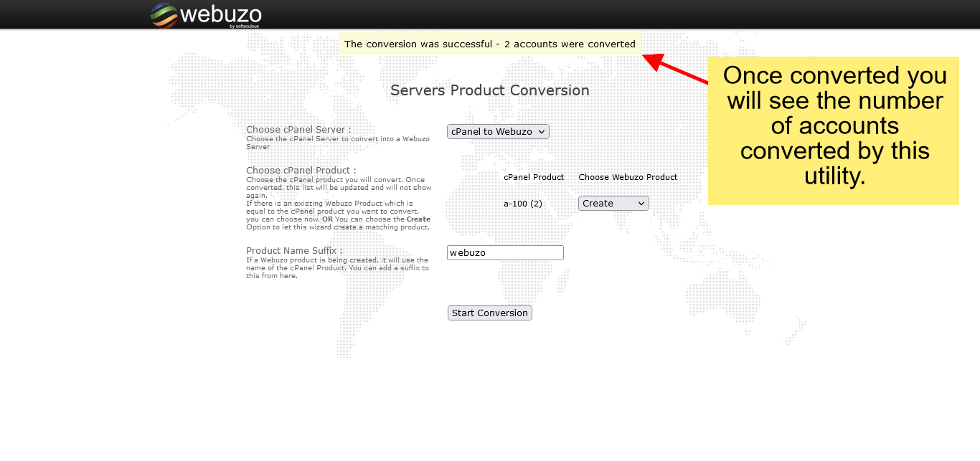The width and height of the screenshot is (980, 461).
Task: Focus the Product Name Suffix input field
Action: pos(505,253)
